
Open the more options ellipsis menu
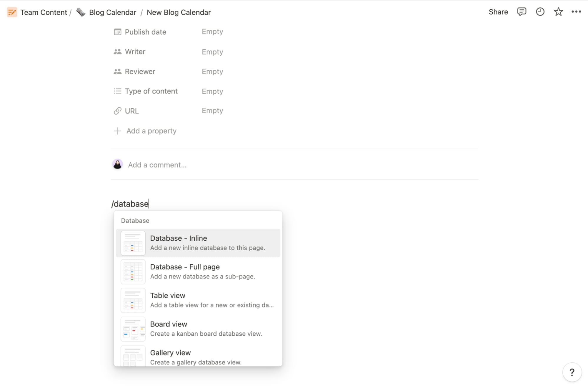point(576,12)
